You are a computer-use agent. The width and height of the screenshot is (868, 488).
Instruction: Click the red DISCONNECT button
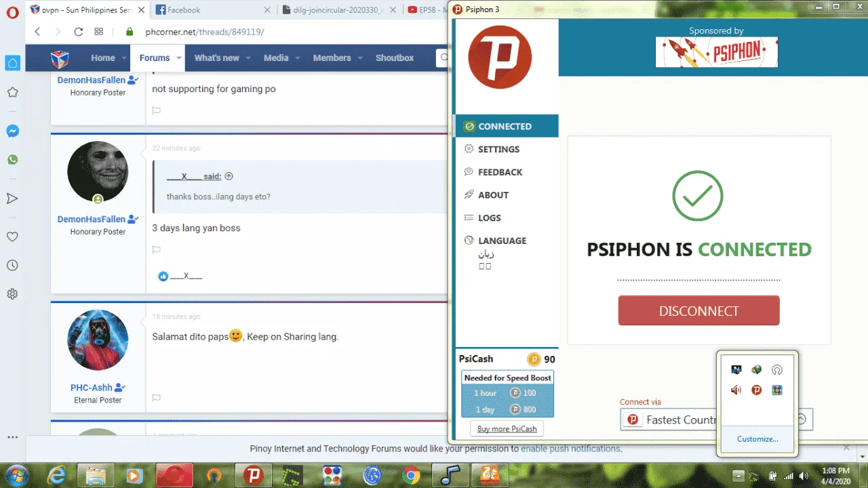click(x=698, y=310)
